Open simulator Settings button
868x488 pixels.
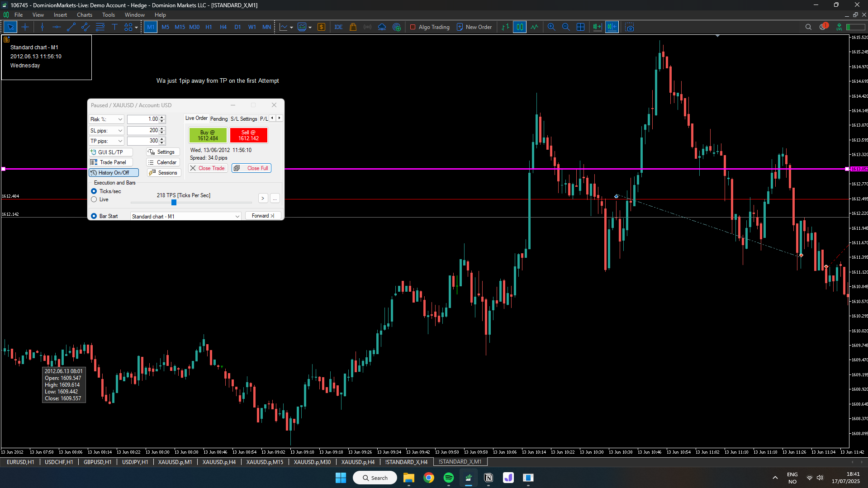point(163,152)
